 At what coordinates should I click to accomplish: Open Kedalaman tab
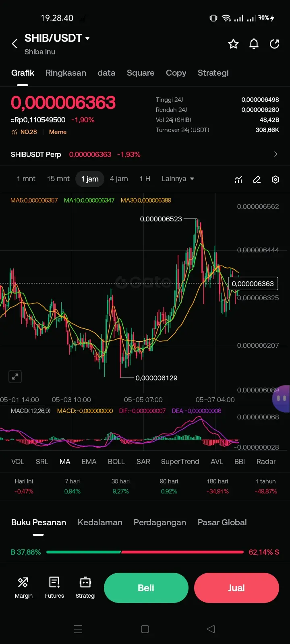coord(100,522)
